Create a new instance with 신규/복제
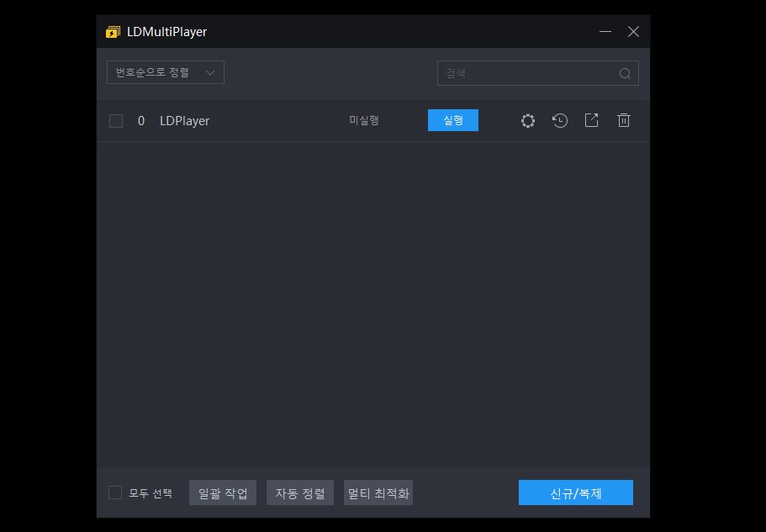This screenshot has width=766, height=532. [x=575, y=493]
